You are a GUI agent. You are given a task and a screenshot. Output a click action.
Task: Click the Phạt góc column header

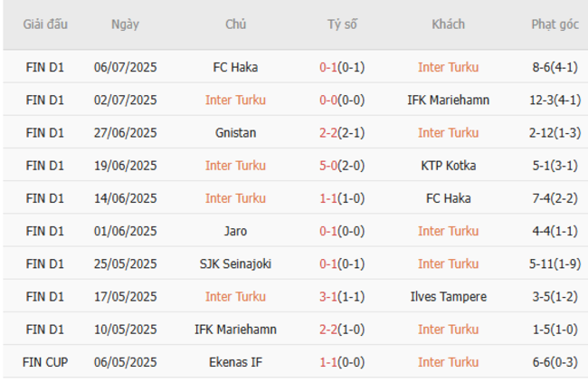[x=555, y=24]
